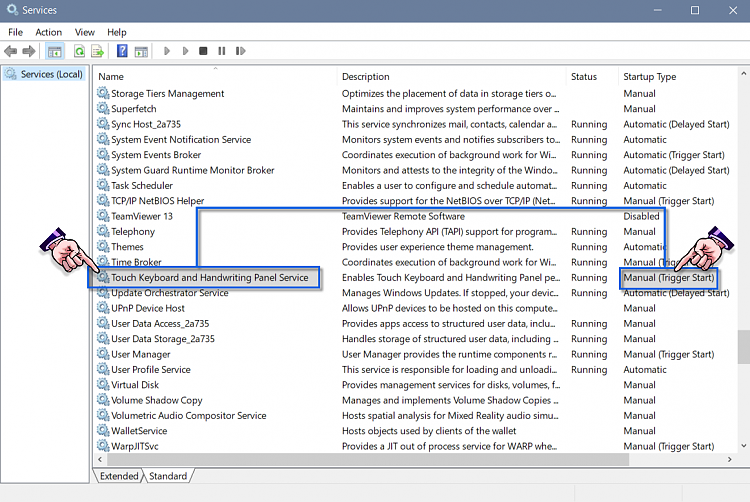Select User Data Storage_2a735 service

(163, 339)
